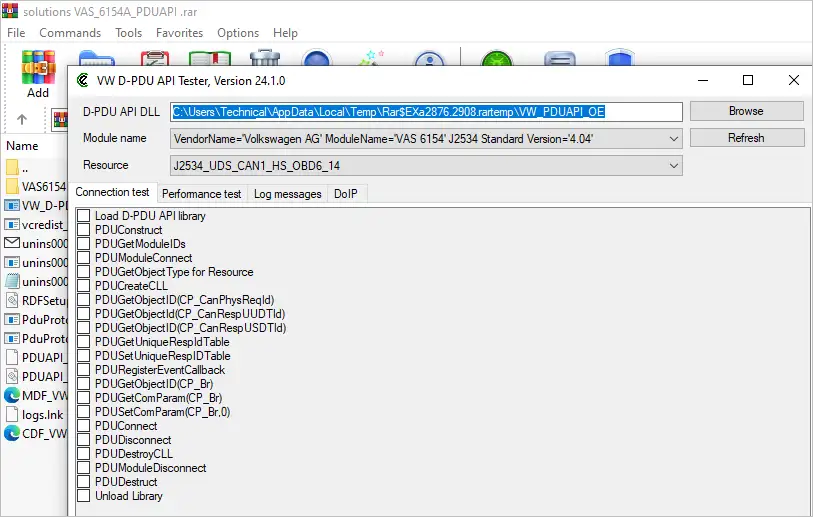This screenshot has height=517, width=813.
Task: Click WinRAR's Delete trash can icon
Action: click(x=264, y=58)
